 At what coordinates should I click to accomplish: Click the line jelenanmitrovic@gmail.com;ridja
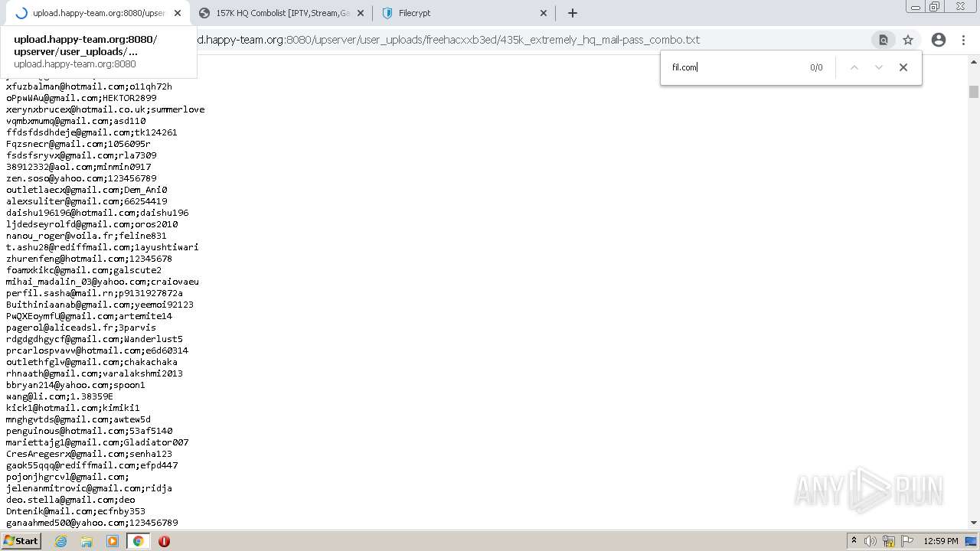(89, 488)
